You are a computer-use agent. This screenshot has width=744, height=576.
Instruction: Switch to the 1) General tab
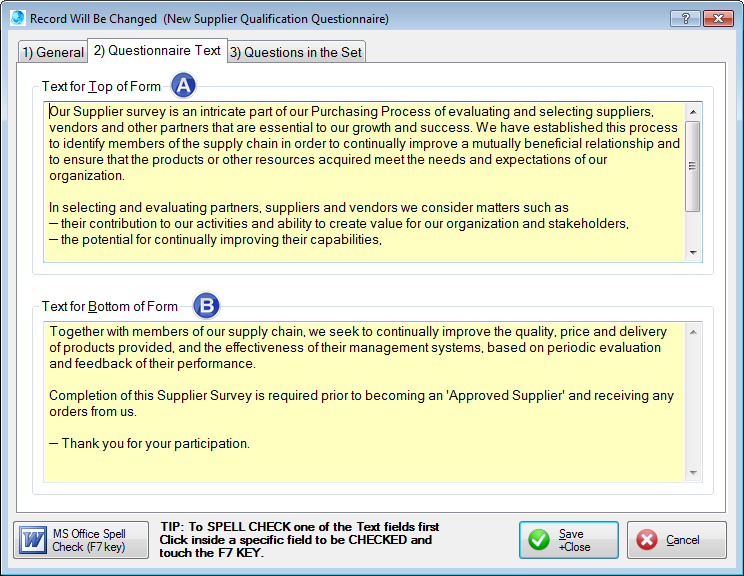53,52
